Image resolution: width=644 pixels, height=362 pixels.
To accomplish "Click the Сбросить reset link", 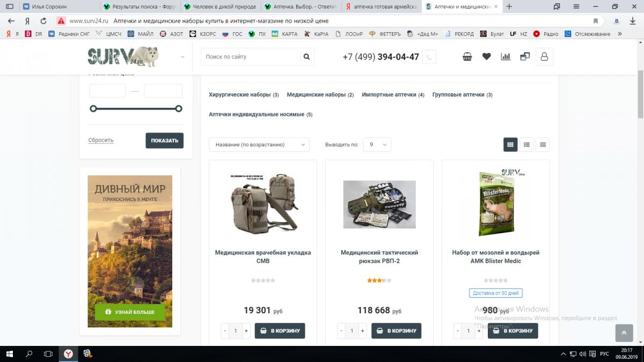I will click(x=101, y=140).
